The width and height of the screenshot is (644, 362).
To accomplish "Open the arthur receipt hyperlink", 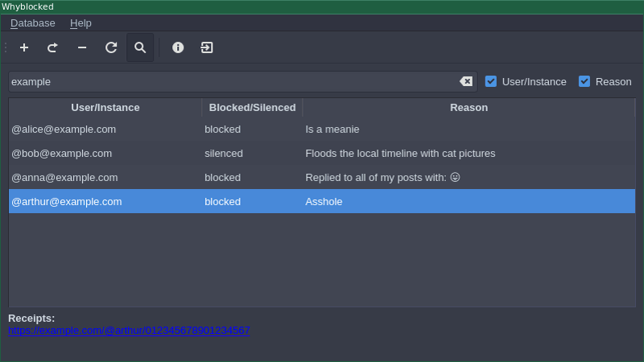I will (129, 331).
